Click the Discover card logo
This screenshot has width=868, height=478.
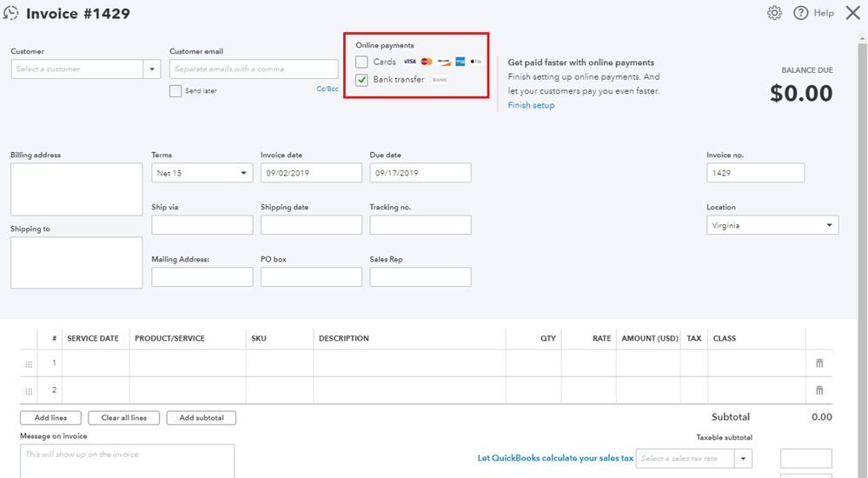tap(443, 62)
